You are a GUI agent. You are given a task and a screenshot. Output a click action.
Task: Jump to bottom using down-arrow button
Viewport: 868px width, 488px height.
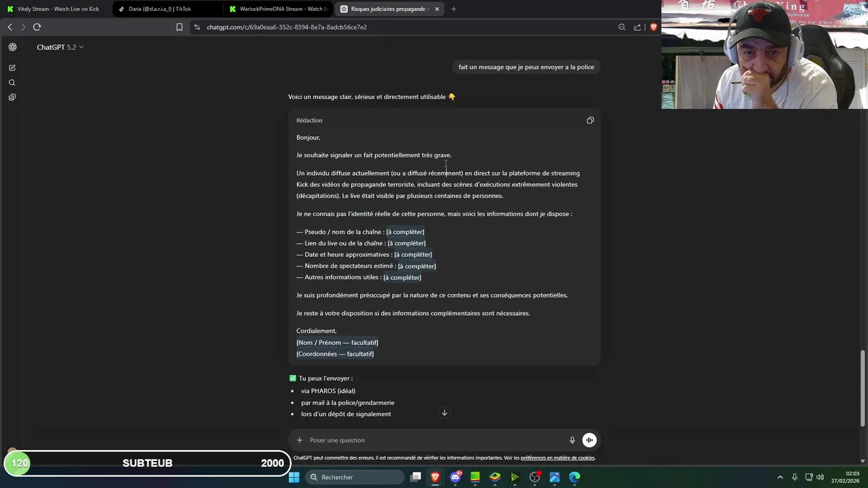click(x=444, y=413)
